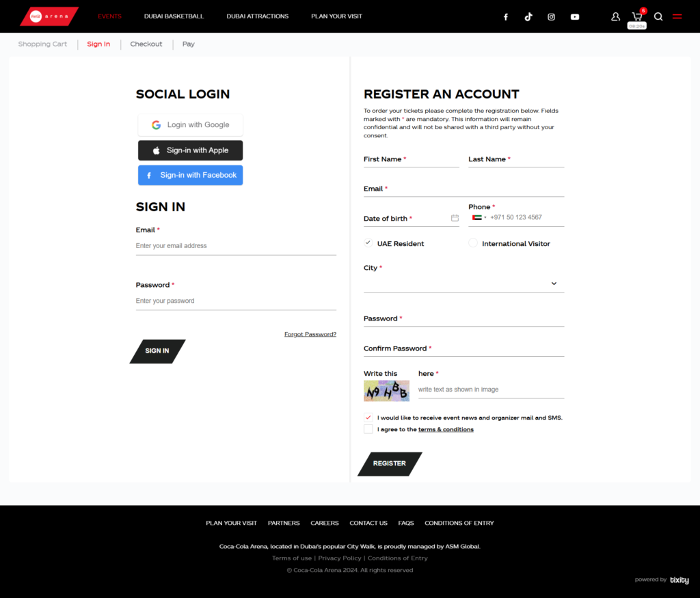Viewport: 700px width, 598px height.
Task: Select the International Visitor option
Action: 473,243
